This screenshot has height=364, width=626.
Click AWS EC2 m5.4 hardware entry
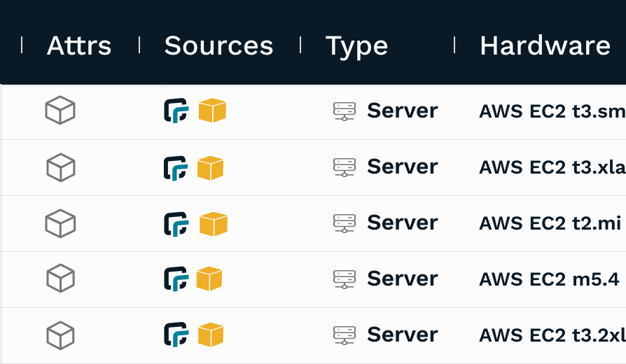[549, 279]
